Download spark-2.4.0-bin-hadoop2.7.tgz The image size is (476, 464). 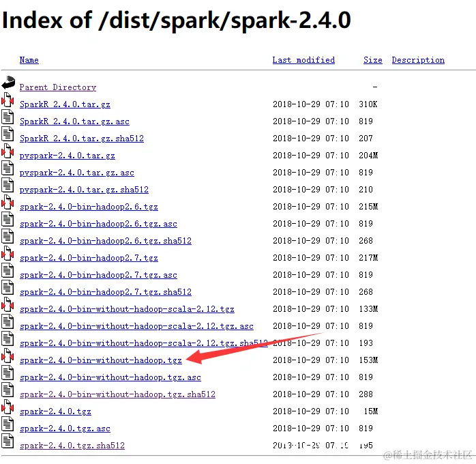(x=89, y=257)
